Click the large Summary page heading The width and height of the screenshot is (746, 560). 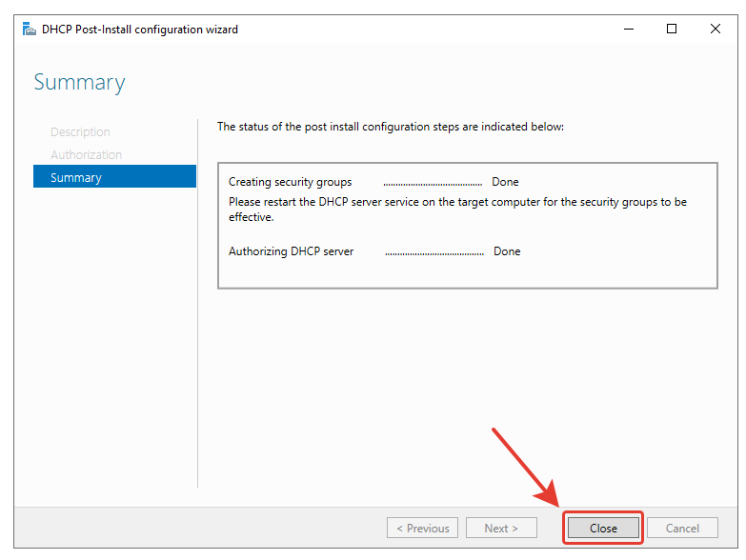(79, 83)
